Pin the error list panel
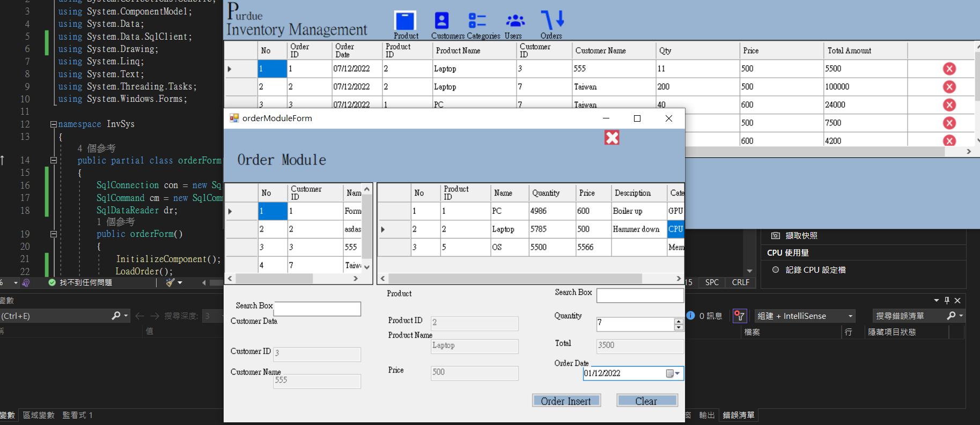The width and height of the screenshot is (980, 425). [947, 301]
